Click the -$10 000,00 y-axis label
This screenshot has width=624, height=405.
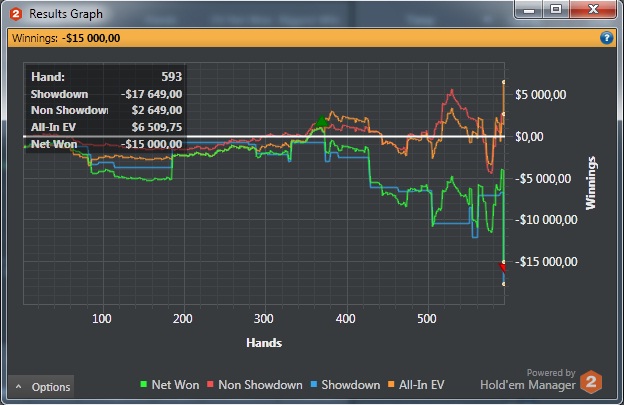[x=546, y=220]
